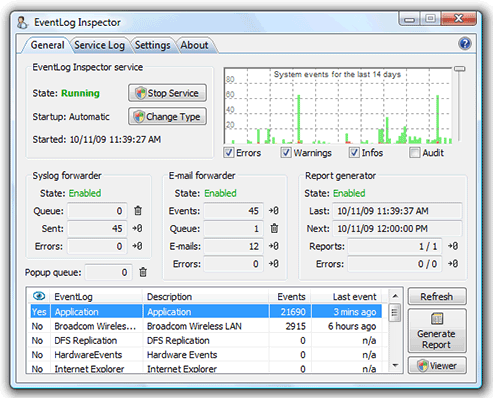This screenshot has width=493, height=398.
Task: Reset the E-mail forwarder Events counter
Action: click(274, 211)
